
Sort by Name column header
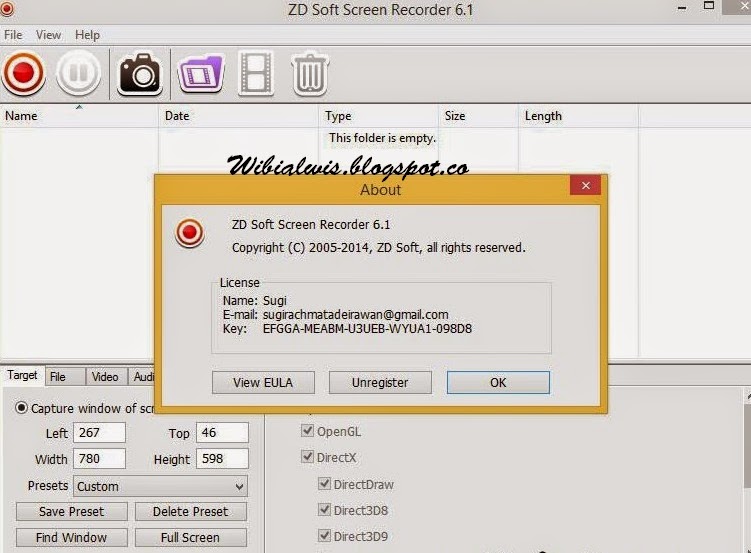[79, 116]
